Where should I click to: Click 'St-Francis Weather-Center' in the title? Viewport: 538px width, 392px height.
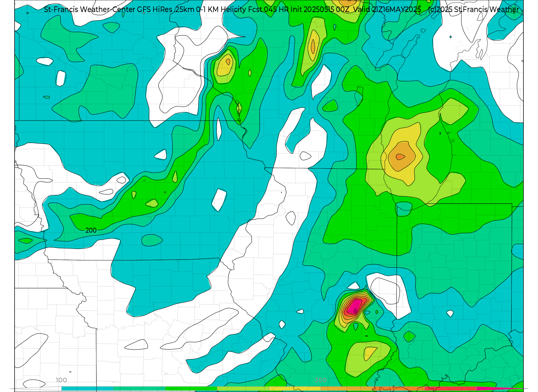pyautogui.click(x=89, y=10)
